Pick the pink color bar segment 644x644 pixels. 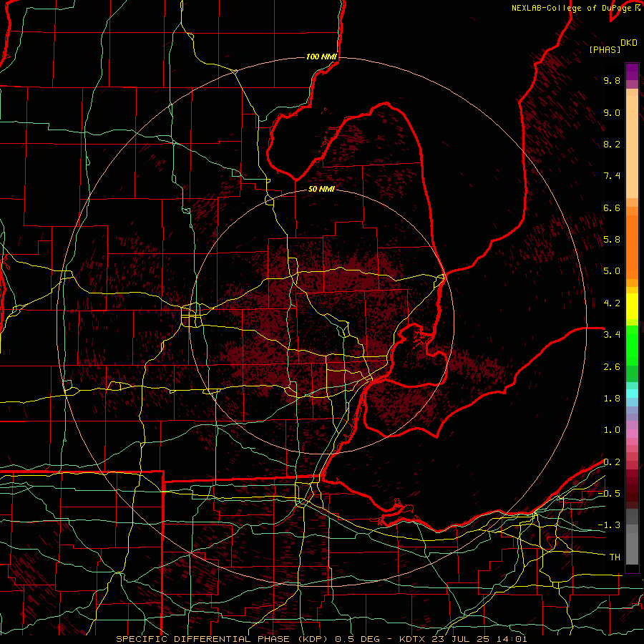tap(632, 434)
